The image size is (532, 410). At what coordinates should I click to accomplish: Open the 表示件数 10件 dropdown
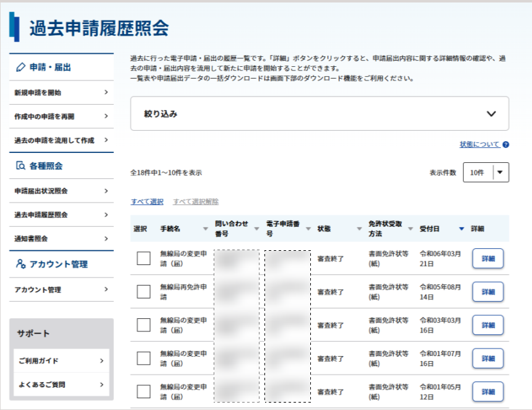click(486, 172)
